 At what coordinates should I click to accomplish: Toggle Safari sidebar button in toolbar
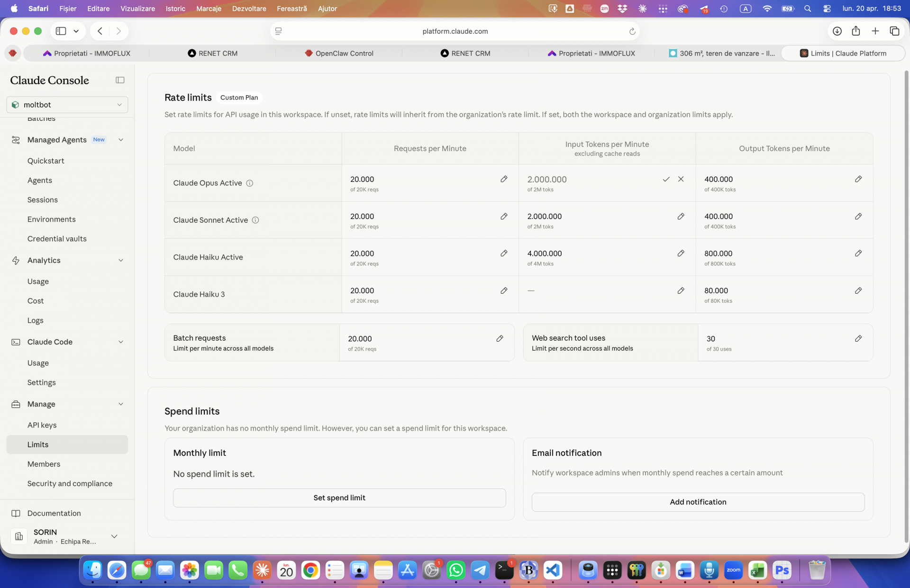tap(61, 31)
